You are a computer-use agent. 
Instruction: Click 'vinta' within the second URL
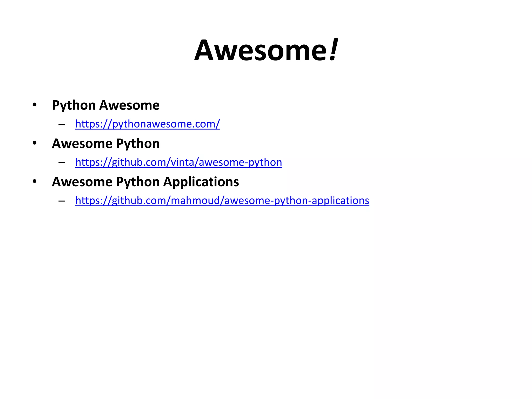[x=182, y=162]
